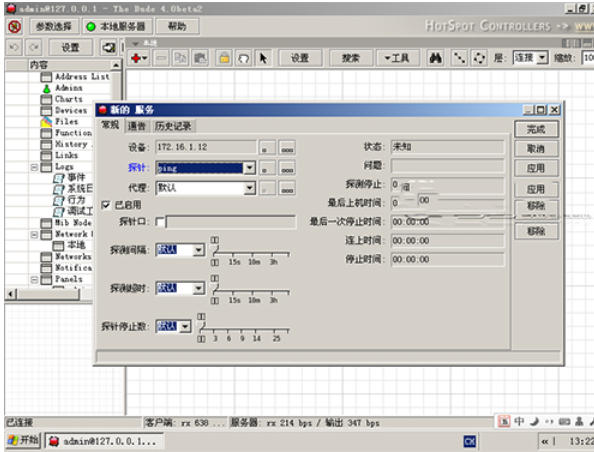The height and width of the screenshot is (452, 594).
Task: Click the 中 IME indicator in the tray
Action: tap(519, 421)
